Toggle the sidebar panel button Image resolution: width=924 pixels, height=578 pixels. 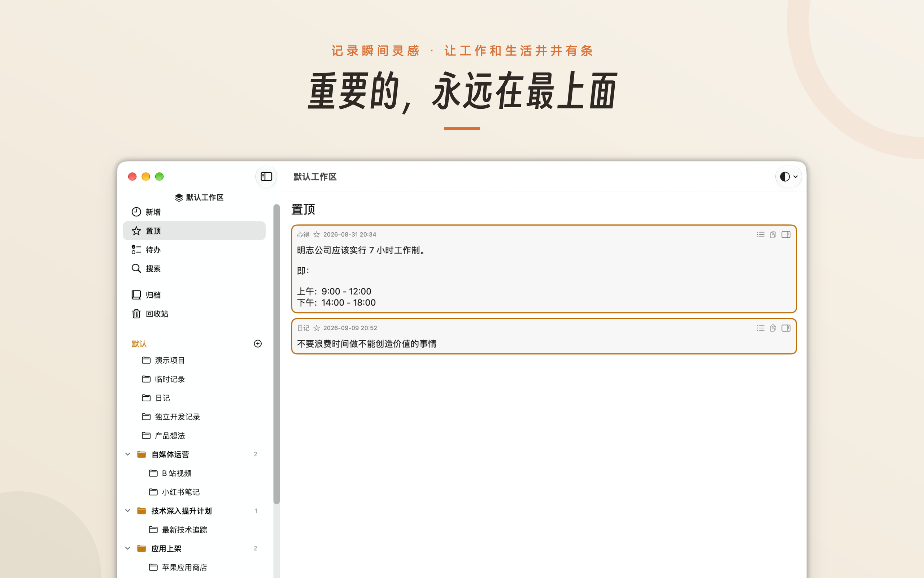266,176
